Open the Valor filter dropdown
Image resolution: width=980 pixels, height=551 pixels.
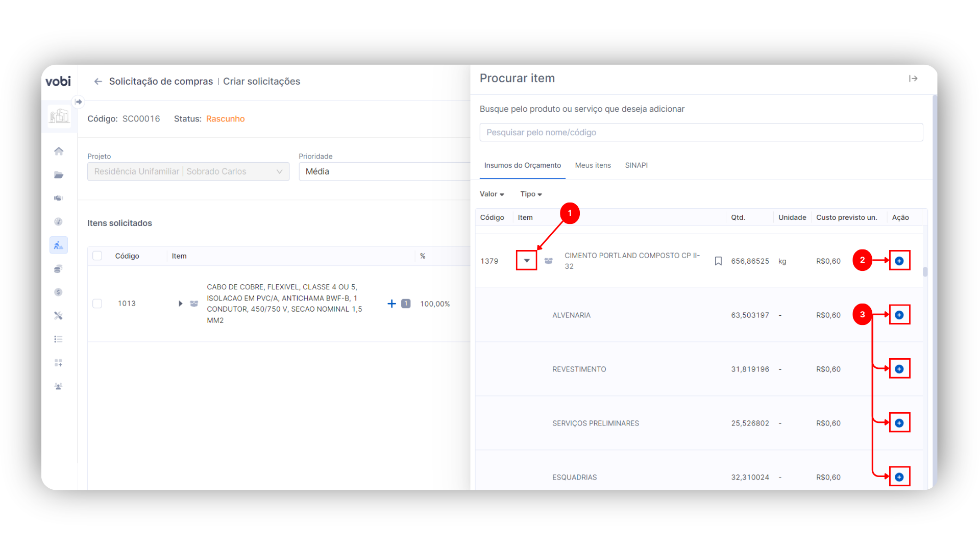point(492,194)
